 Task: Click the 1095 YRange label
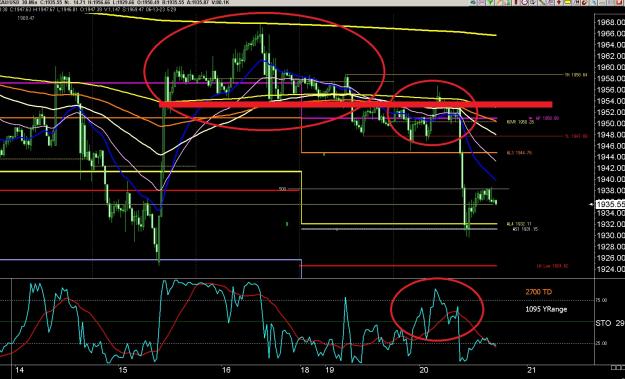[x=546, y=309]
